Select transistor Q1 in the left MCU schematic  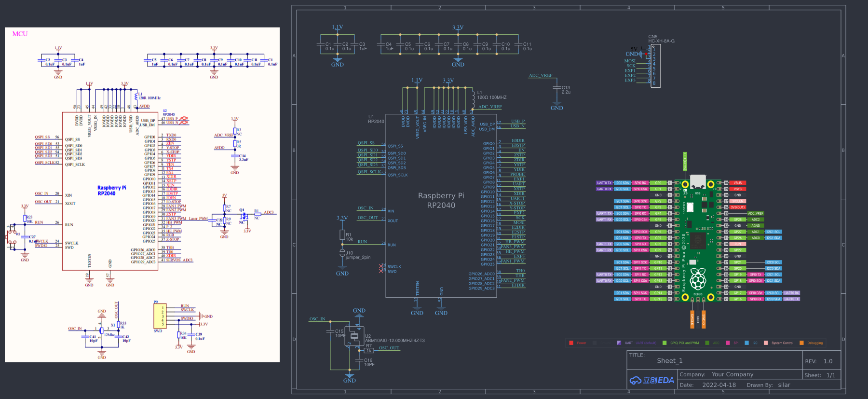(x=244, y=215)
